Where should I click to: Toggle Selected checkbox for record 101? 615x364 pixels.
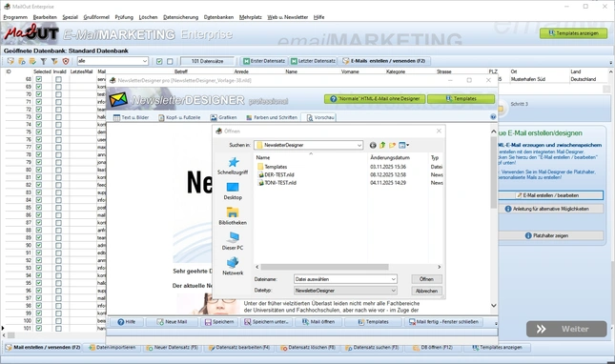(x=39, y=329)
